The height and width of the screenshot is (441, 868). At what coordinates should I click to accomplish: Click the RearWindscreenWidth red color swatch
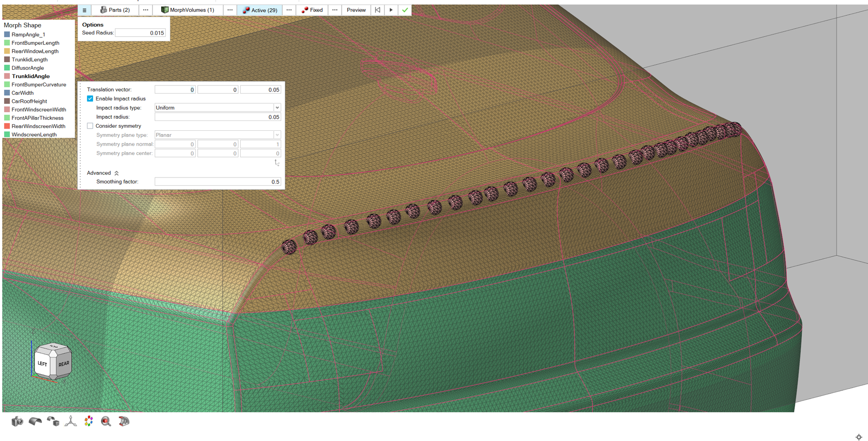pyautogui.click(x=7, y=126)
